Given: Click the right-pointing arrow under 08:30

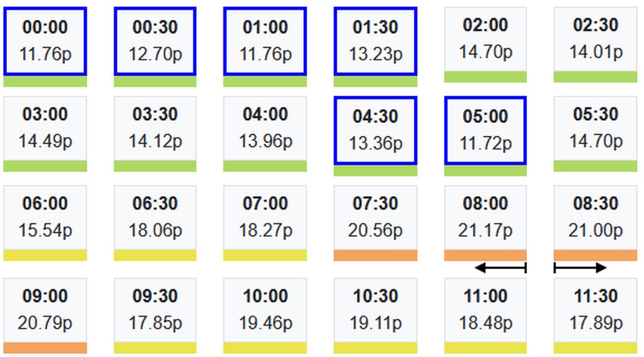Looking at the screenshot, I should click(580, 268).
